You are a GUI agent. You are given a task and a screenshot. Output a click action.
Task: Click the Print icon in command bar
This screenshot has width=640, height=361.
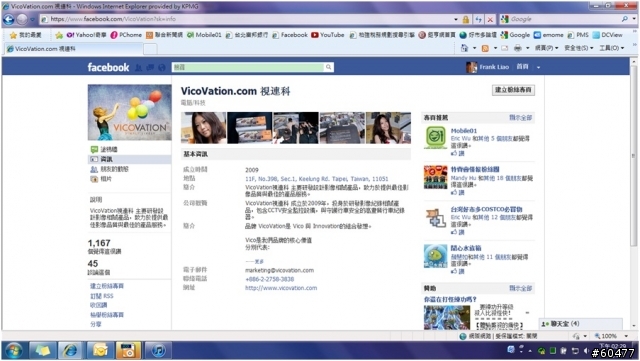coord(518,48)
